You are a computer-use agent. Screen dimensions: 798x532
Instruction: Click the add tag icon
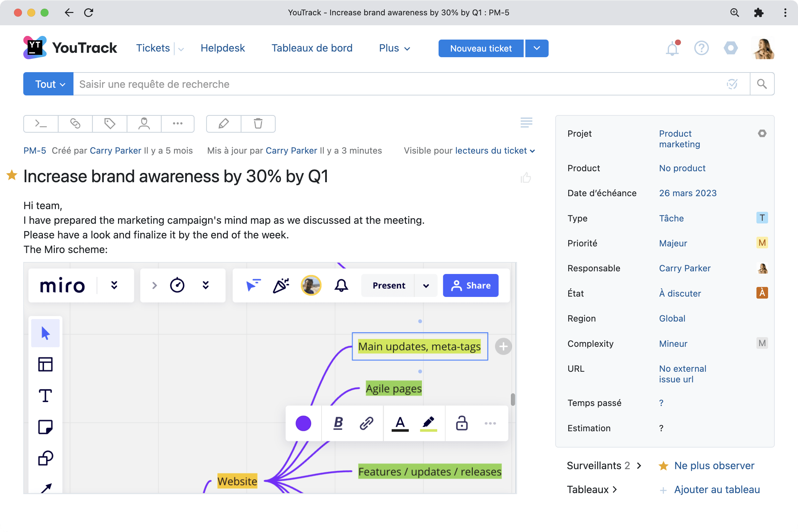(x=110, y=123)
